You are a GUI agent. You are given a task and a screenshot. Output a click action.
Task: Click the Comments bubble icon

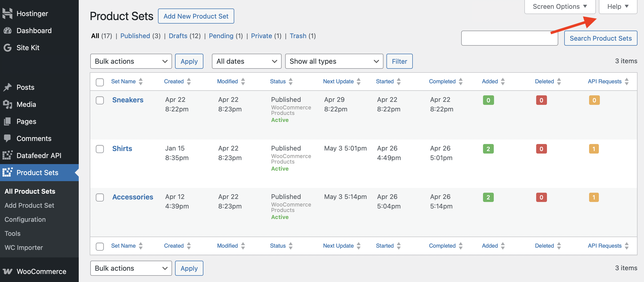[8, 138]
